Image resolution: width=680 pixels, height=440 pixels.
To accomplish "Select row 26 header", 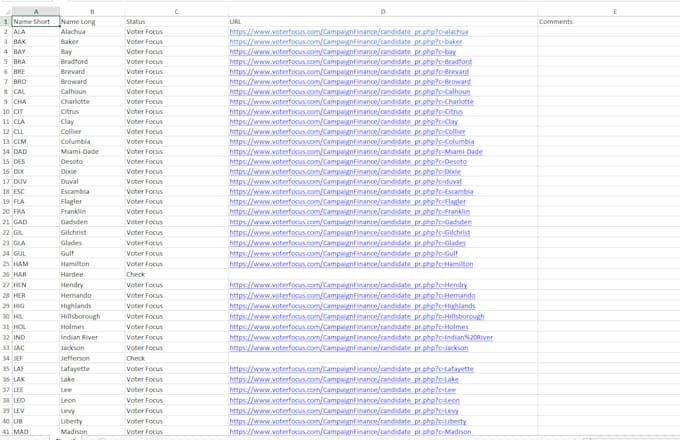I will [6, 274].
